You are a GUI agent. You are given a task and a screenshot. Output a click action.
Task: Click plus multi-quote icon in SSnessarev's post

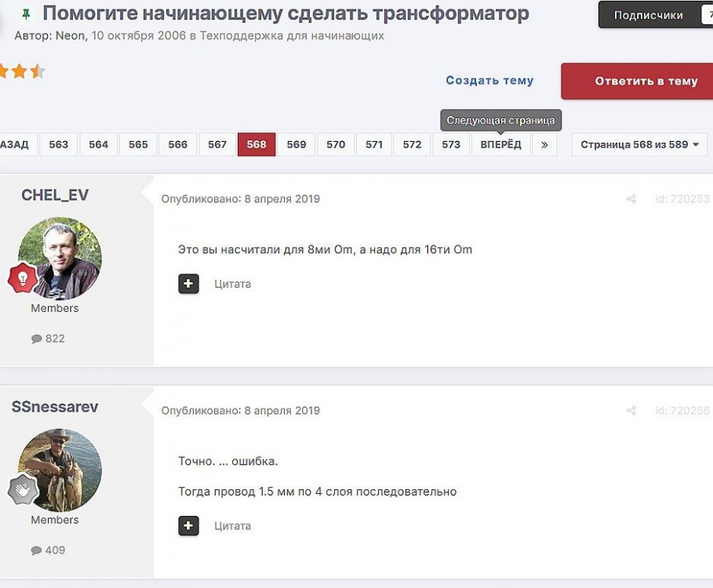[x=188, y=525]
